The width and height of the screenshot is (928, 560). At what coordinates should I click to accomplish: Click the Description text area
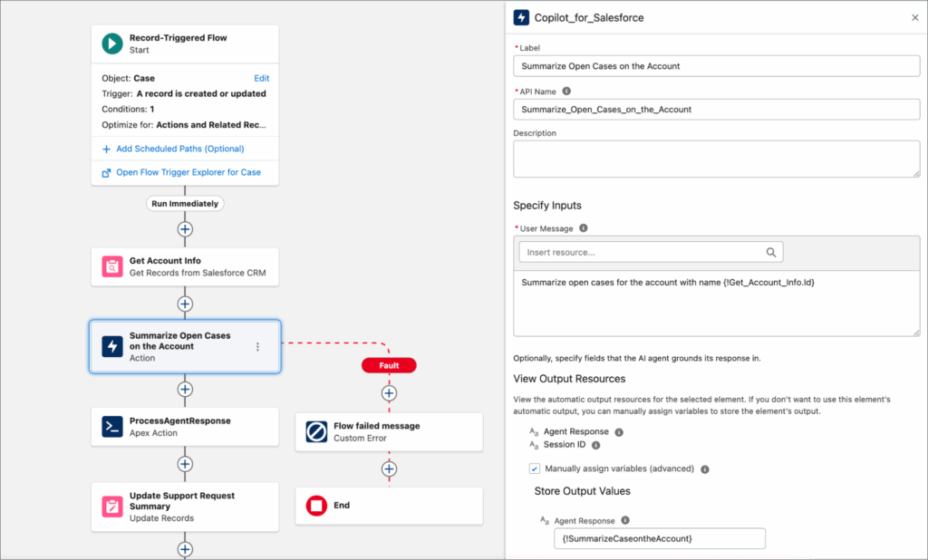coord(716,159)
